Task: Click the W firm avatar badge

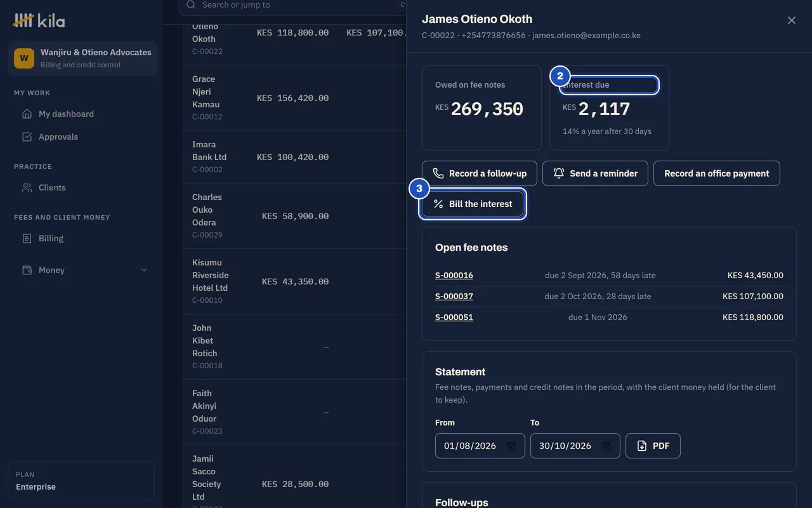Action: point(24,58)
